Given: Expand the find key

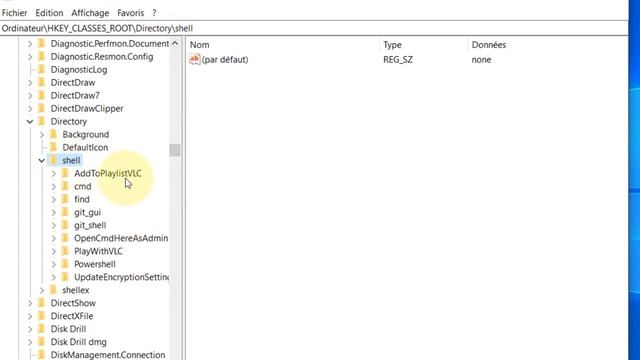Looking at the screenshot, I should [53, 200].
